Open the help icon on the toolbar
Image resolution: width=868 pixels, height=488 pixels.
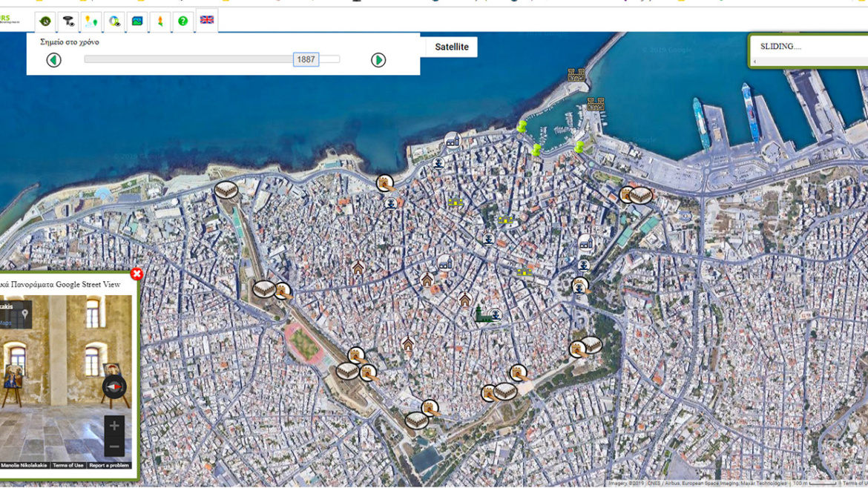point(183,21)
